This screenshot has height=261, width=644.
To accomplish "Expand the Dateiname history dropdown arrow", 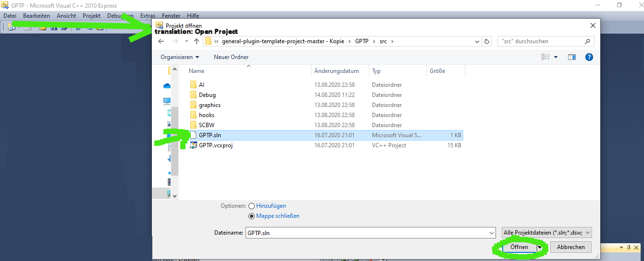I will point(491,233).
